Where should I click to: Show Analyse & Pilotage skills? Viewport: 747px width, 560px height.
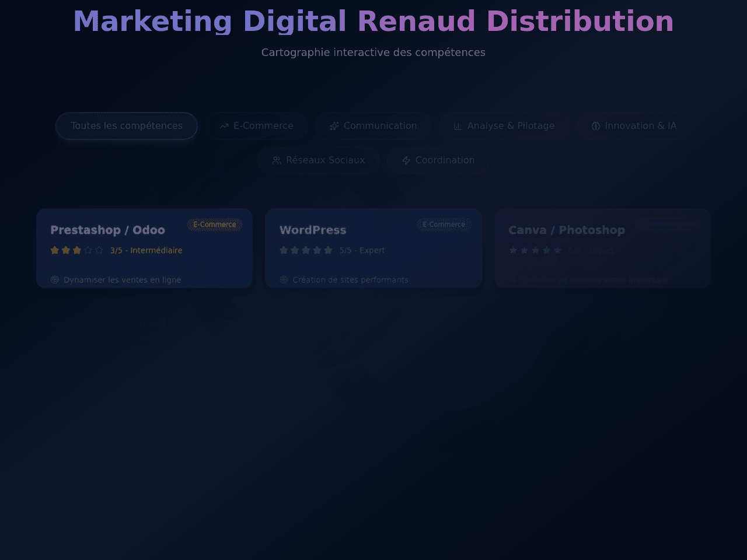tap(504, 126)
